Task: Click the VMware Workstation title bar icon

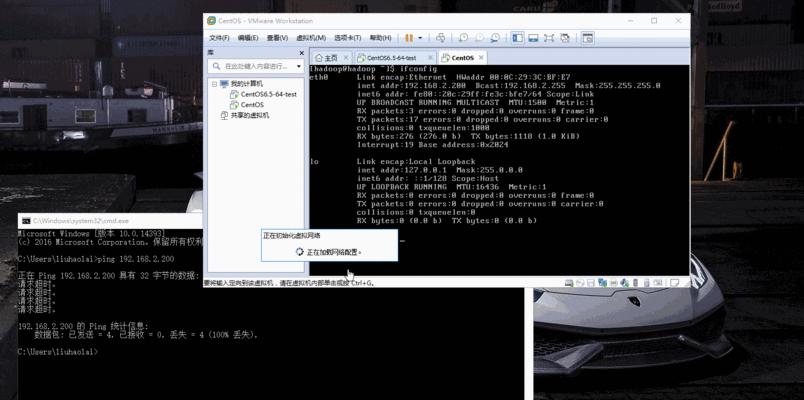Action: pyautogui.click(x=211, y=21)
